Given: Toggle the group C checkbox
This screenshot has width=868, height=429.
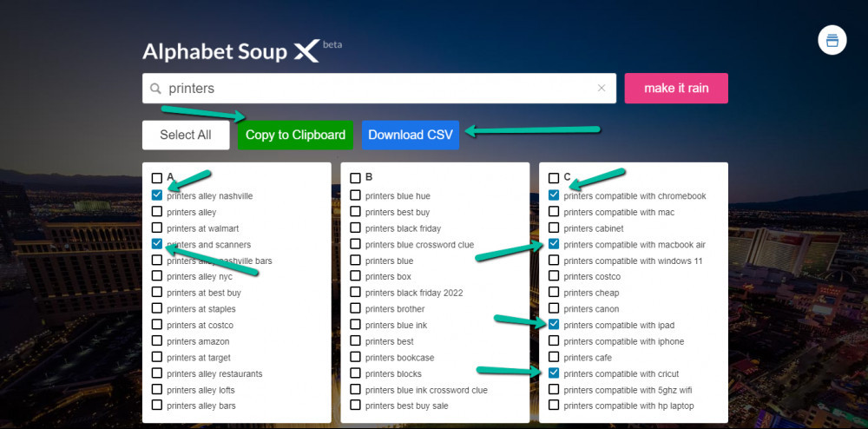Looking at the screenshot, I should [x=554, y=178].
